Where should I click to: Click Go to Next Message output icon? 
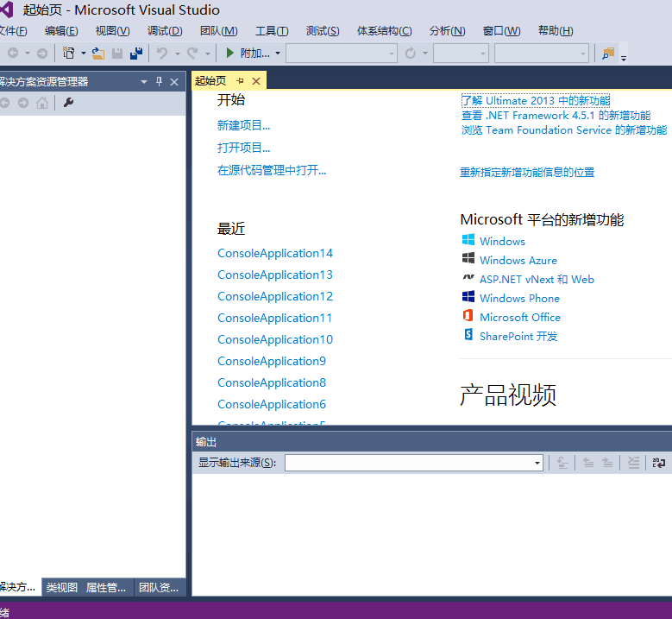tap(607, 463)
